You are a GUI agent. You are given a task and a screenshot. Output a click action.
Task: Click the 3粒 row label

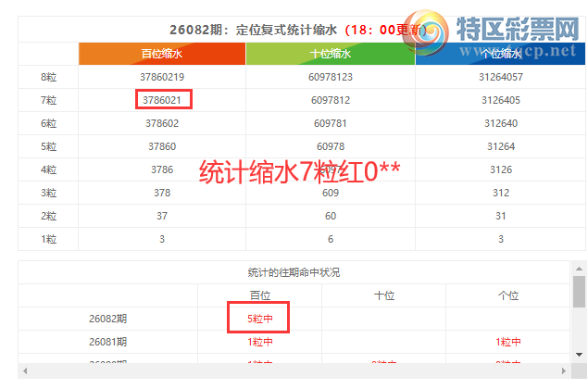point(49,193)
